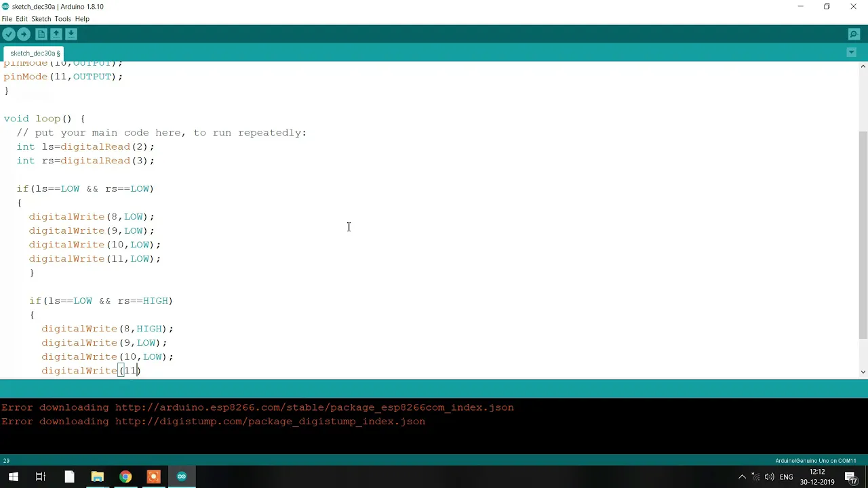Click the editor scrollbar down arrow
The height and width of the screenshot is (488, 868).
click(x=863, y=371)
